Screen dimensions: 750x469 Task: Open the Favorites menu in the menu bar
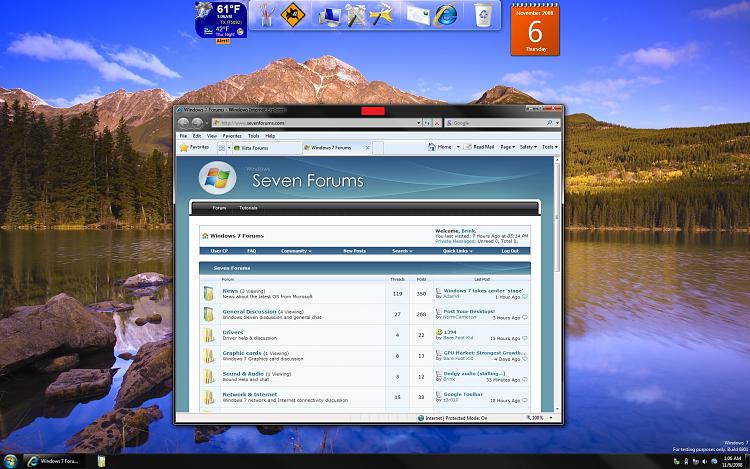(232, 136)
